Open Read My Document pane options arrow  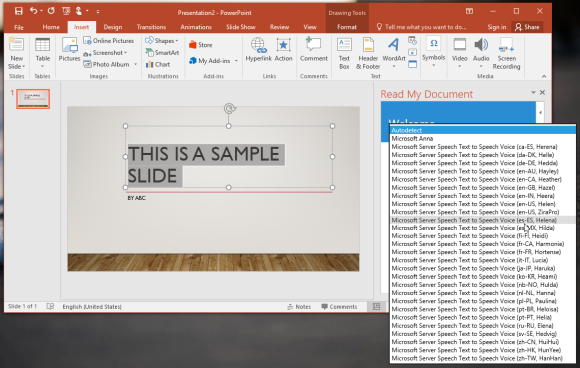(533, 92)
